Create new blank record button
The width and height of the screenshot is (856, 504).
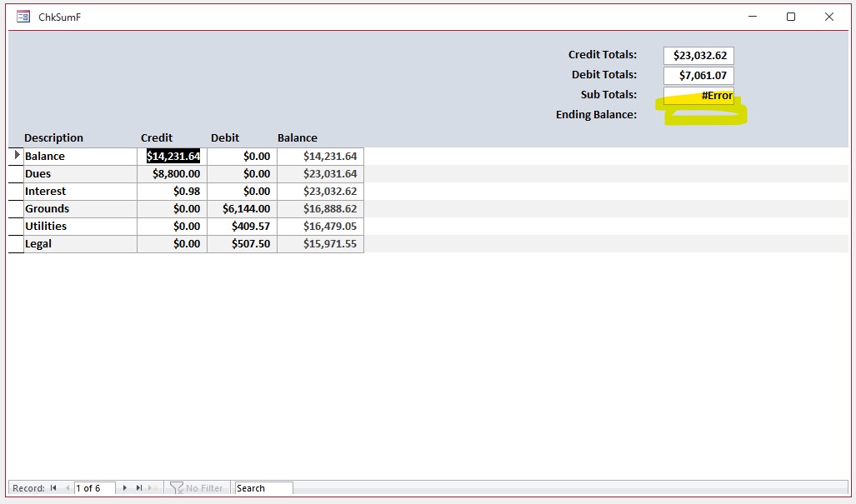click(153, 488)
